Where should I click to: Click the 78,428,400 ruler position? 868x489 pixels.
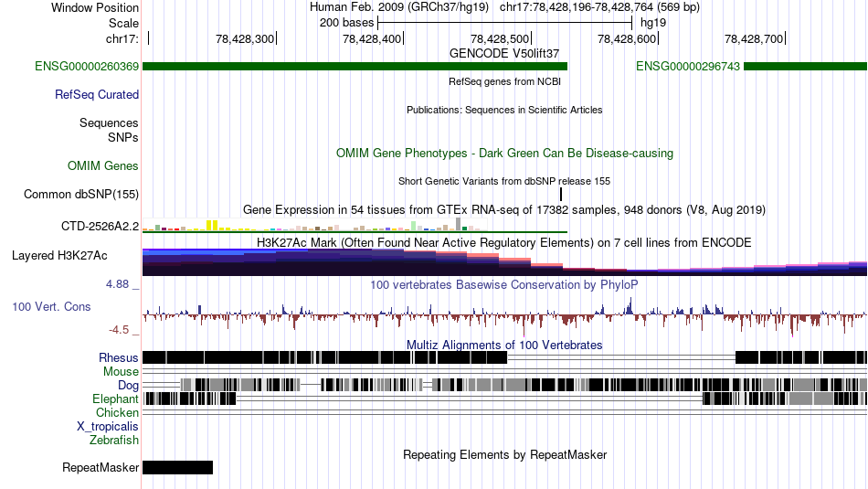click(372, 38)
